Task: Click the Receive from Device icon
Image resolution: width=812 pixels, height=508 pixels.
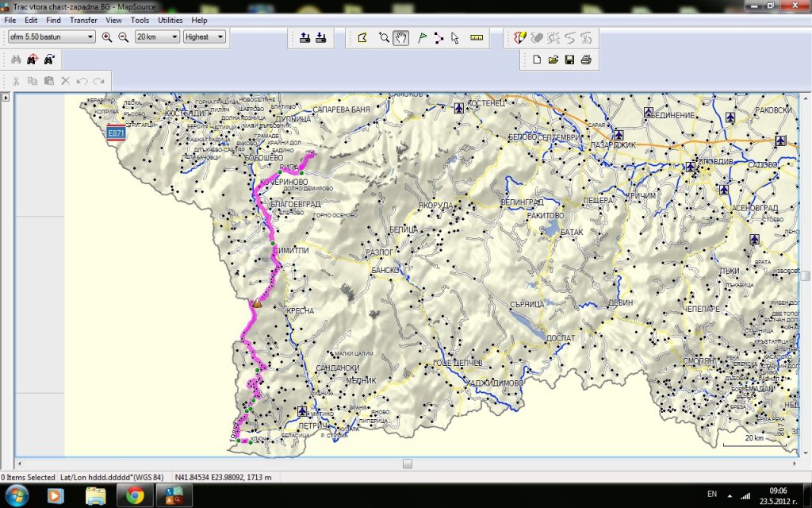Action: point(320,37)
